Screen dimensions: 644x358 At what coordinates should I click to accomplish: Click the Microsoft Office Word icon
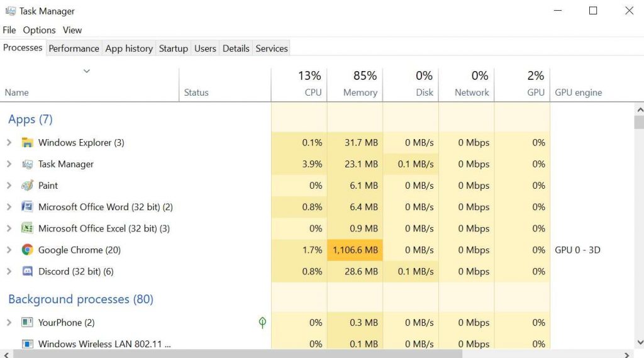click(x=27, y=207)
